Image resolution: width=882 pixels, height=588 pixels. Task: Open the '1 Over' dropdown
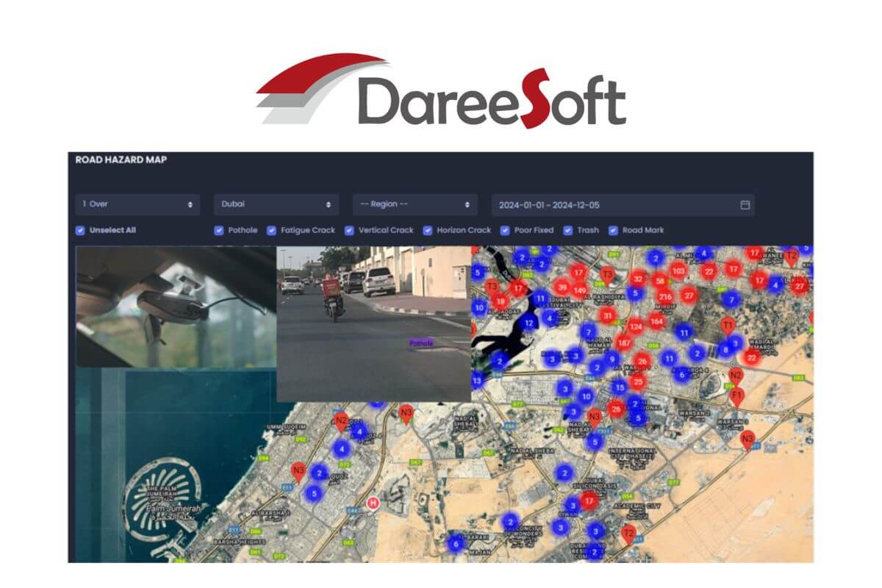coord(137,204)
